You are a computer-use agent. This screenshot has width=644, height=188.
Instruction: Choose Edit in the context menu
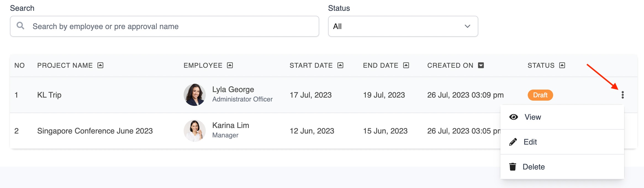pos(562,142)
